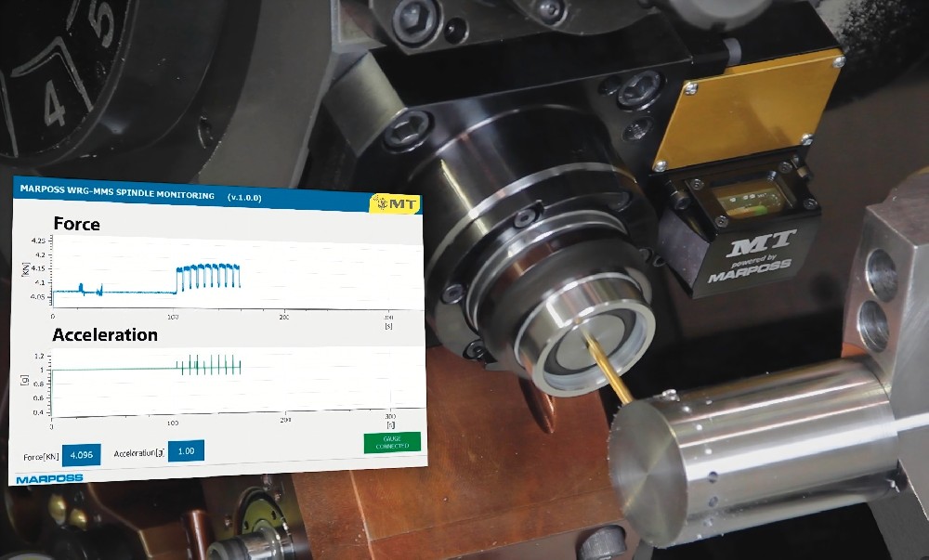The image size is (929, 560).
Task: Click the 'Acceleration[g]' label beside value box
Action: click(139, 453)
